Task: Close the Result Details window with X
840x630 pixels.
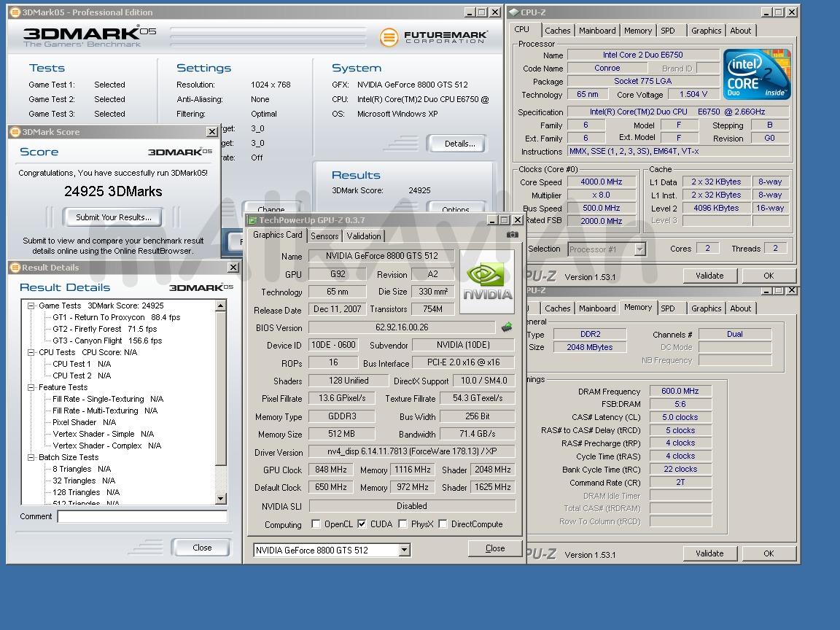Action: [x=233, y=268]
